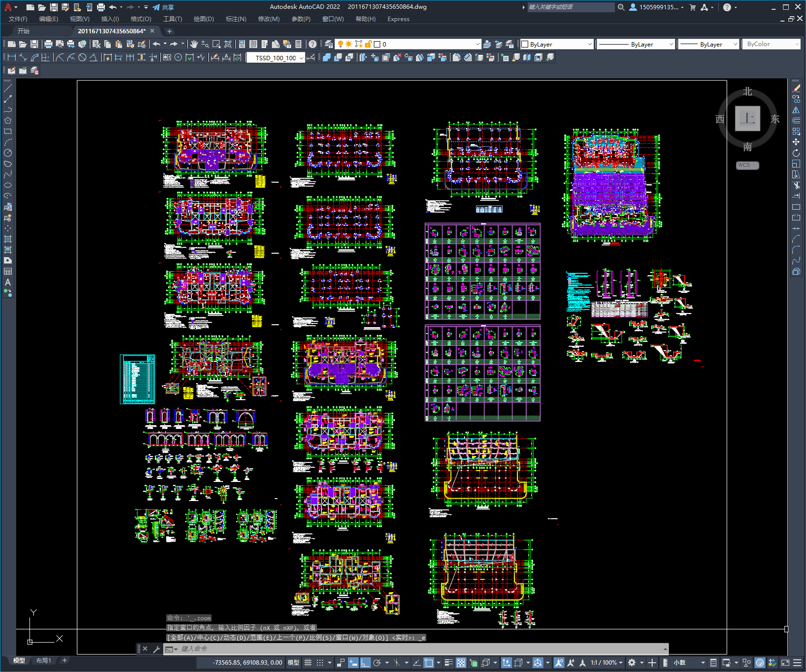Open the Quick Calculator icon
Viewport: 806px width, 672px height.
point(298,44)
